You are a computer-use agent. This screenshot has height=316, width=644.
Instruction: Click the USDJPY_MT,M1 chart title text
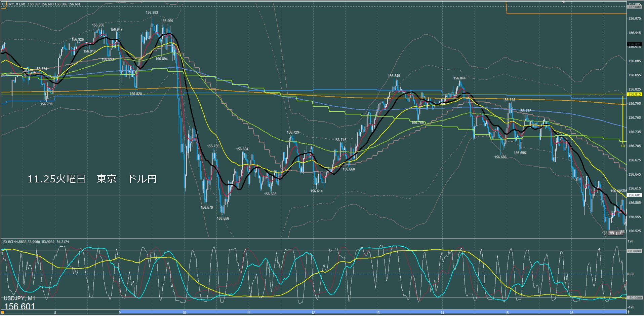click(x=14, y=4)
